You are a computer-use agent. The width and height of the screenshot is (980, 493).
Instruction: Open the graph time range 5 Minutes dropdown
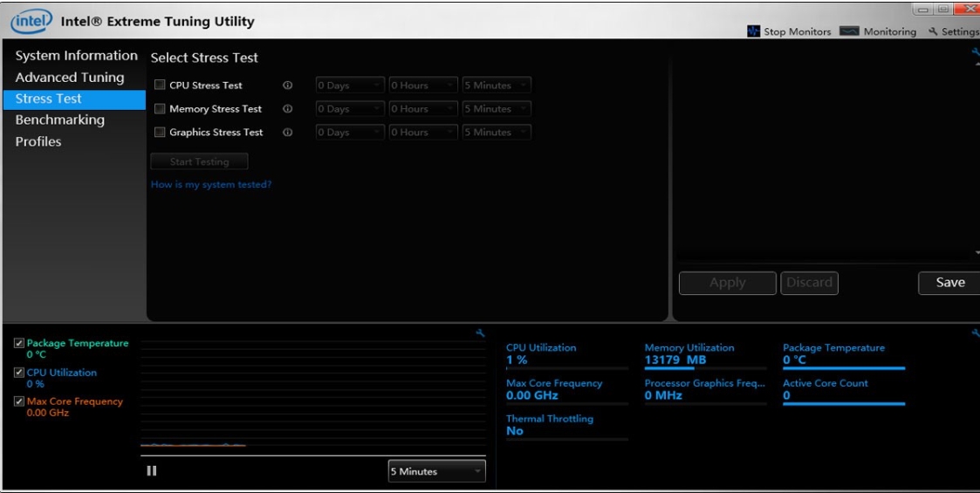coord(436,471)
